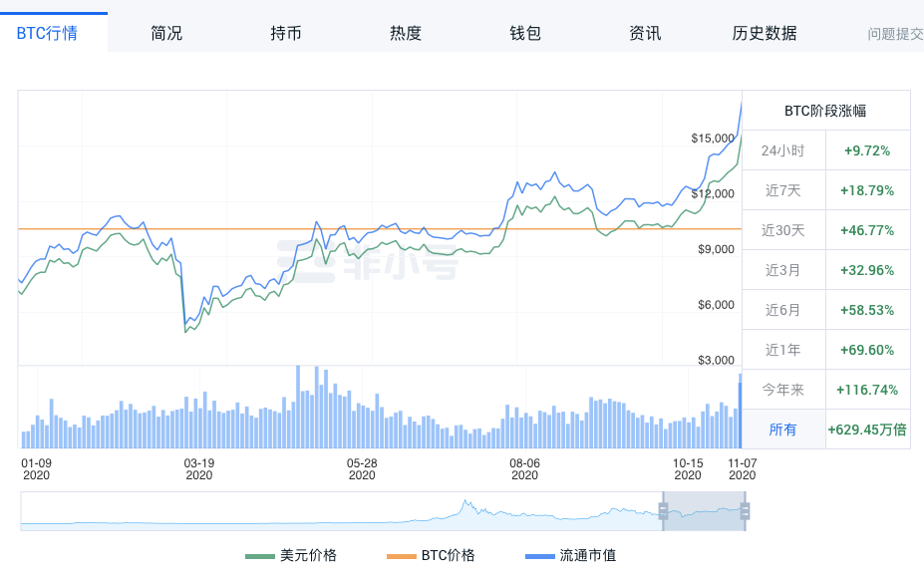Viewport: 924px width, 578px height.
Task: Grab the right range selector handle
Action: pos(745,511)
